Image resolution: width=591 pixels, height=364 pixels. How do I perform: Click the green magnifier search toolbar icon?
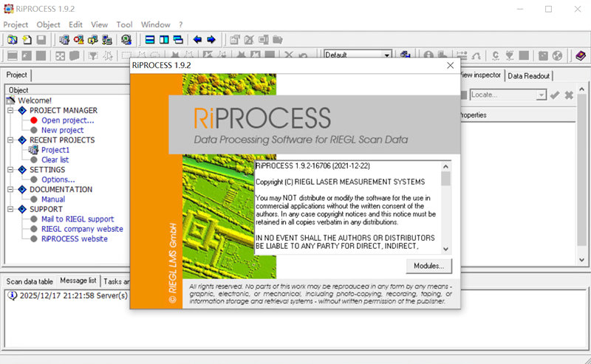[x=126, y=40]
